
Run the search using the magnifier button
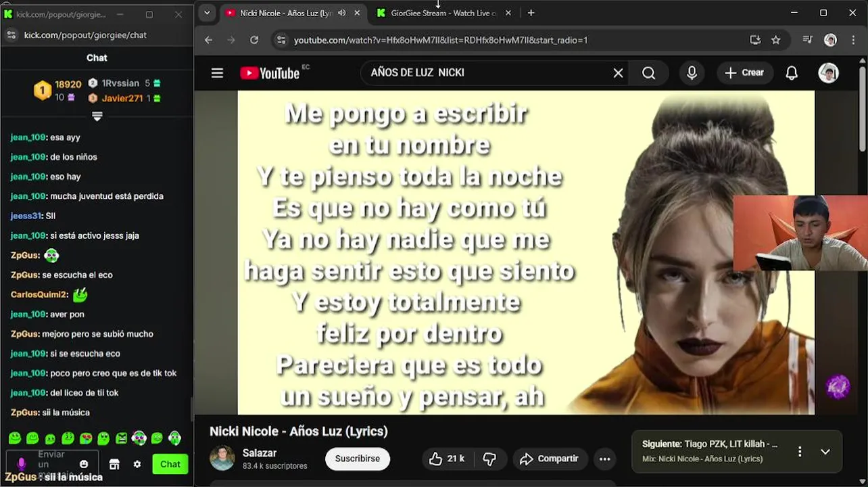(x=649, y=73)
